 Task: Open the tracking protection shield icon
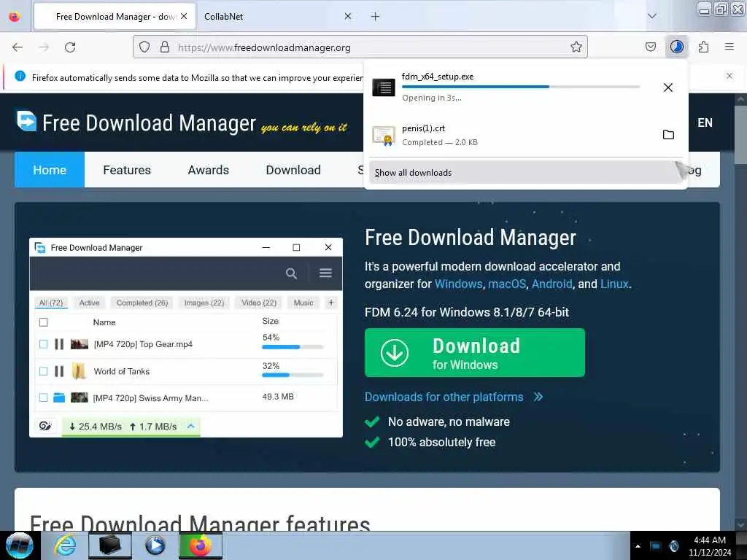(144, 47)
